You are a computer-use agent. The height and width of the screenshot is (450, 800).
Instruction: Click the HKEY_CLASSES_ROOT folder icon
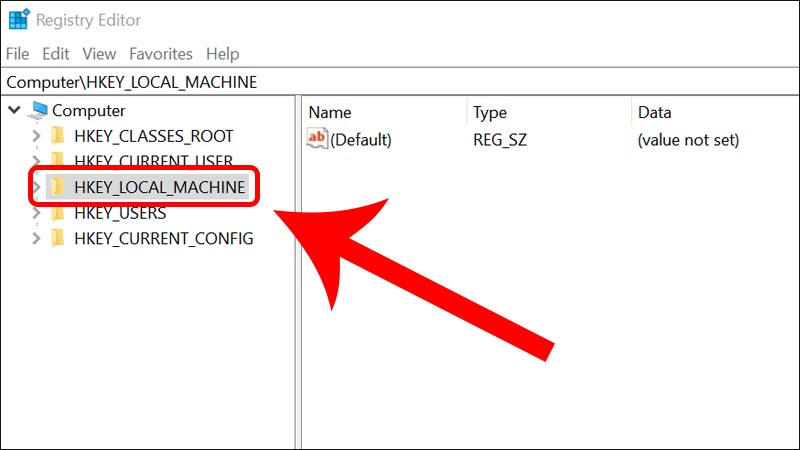pos(58,136)
